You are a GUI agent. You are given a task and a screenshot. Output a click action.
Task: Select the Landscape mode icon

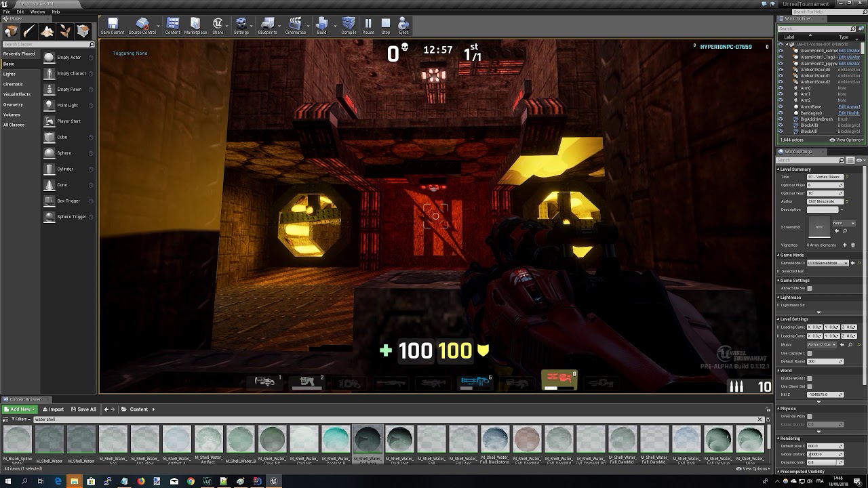pyautogui.click(x=47, y=31)
